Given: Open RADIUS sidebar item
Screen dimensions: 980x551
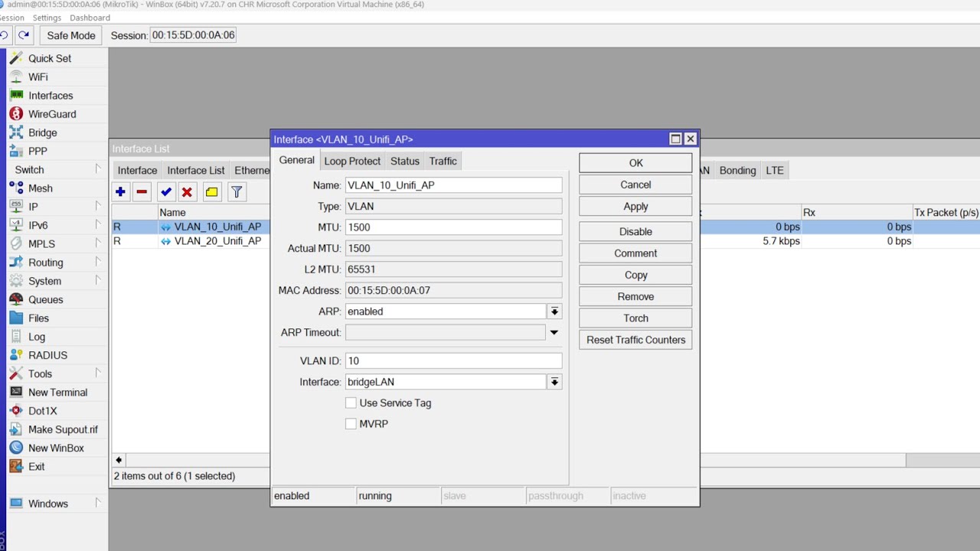Looking at the screenshot, I should click(x=47, y=355).
